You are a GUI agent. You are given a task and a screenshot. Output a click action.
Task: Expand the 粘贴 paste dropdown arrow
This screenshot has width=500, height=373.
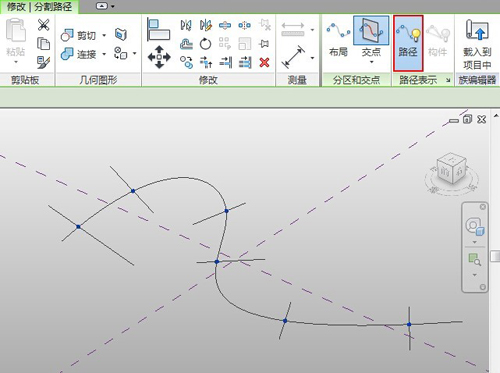tap(16, 62)
